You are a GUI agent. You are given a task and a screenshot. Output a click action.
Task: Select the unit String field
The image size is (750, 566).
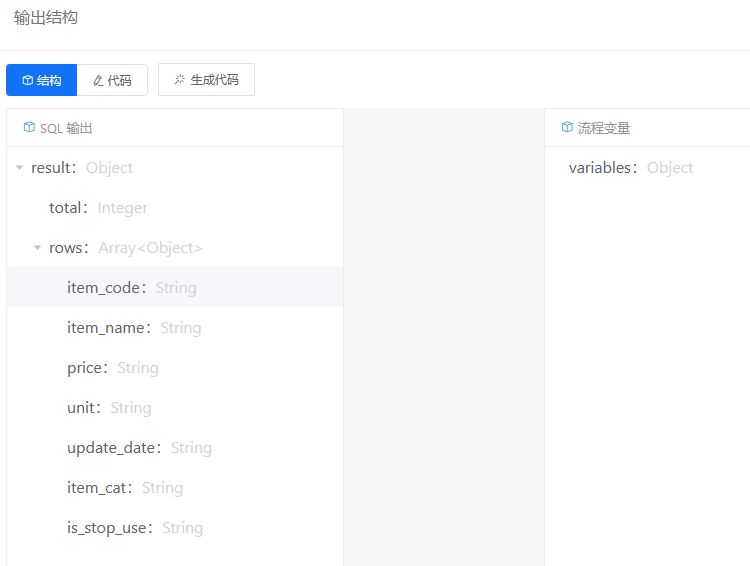click(109, 408)
